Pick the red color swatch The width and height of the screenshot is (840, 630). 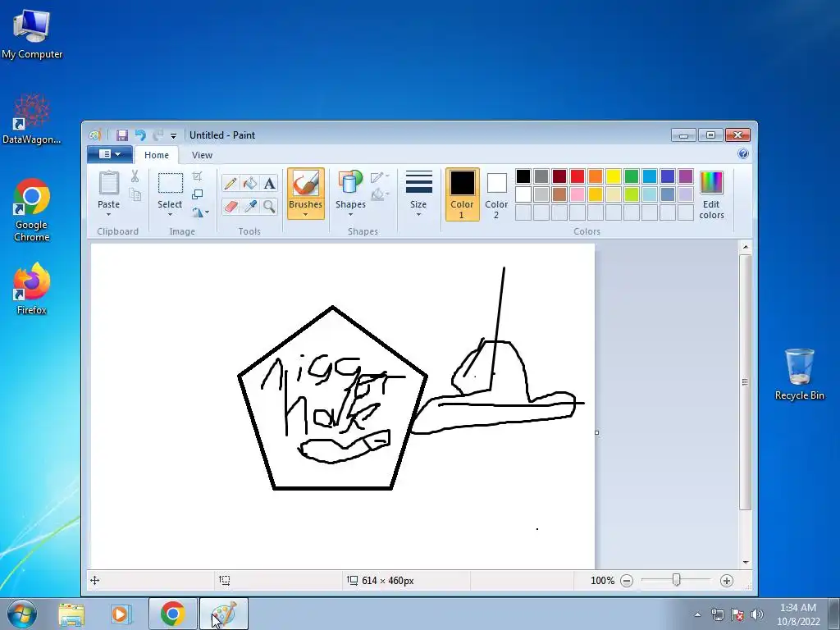click(577, 176)
